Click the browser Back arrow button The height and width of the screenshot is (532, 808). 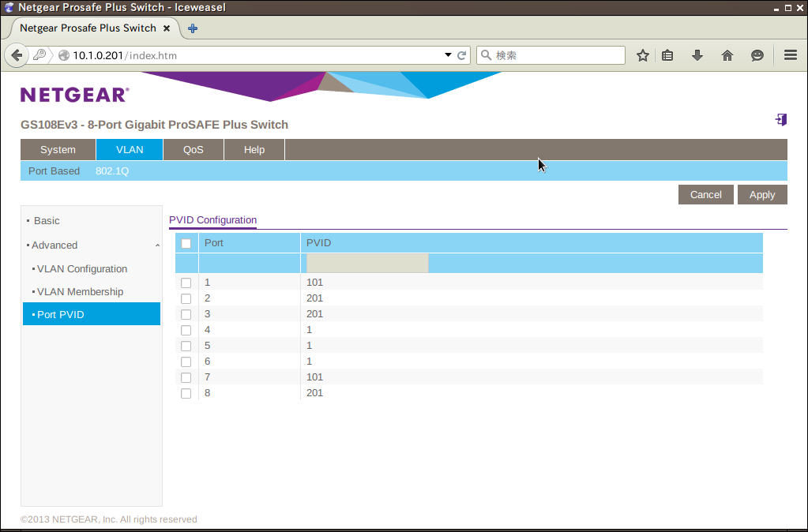click(17, 55)
